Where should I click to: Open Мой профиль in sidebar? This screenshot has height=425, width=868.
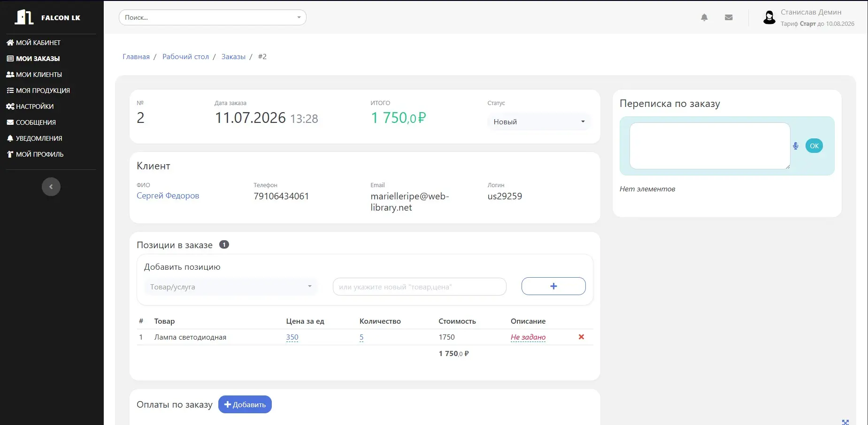[35, 154]
